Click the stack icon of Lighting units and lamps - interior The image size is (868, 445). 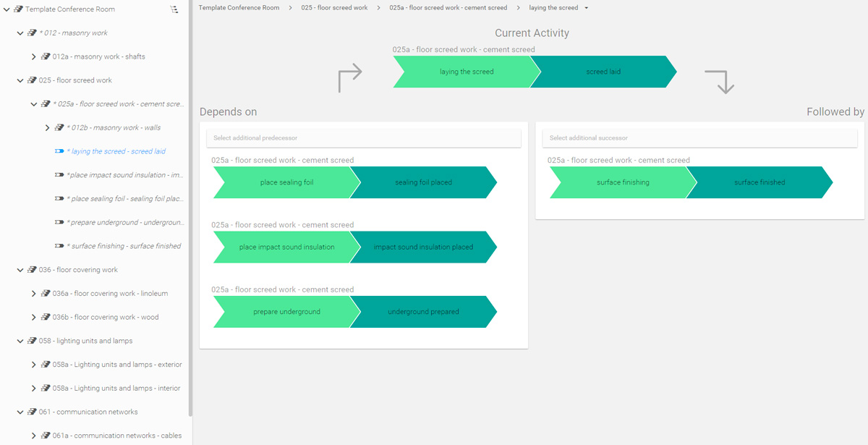pos(46,389)
